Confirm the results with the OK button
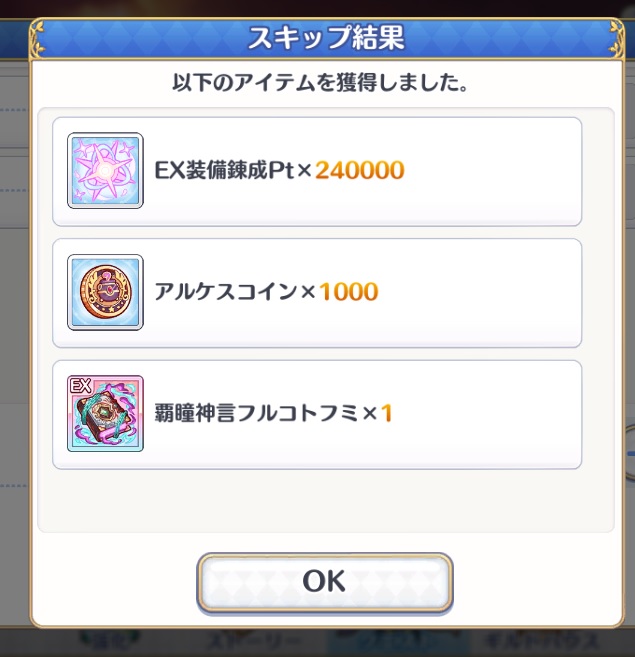Viewport: 635px width, 657px height. 325,582
